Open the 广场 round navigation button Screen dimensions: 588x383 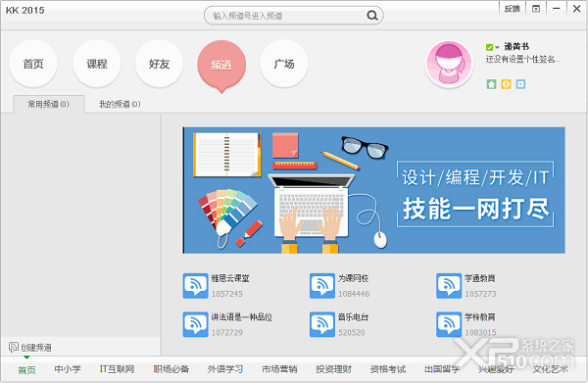(x=284, y=64)
